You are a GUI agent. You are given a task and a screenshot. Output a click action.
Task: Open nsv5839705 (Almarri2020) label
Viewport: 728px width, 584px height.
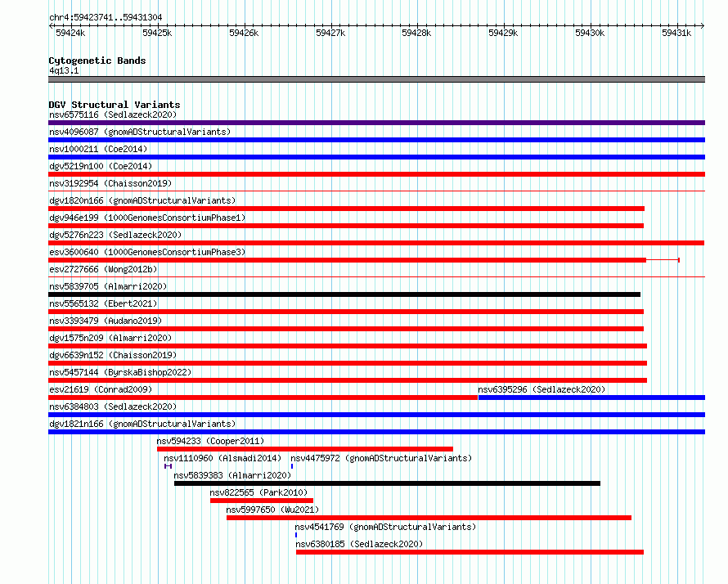click(x=108, y=286)
